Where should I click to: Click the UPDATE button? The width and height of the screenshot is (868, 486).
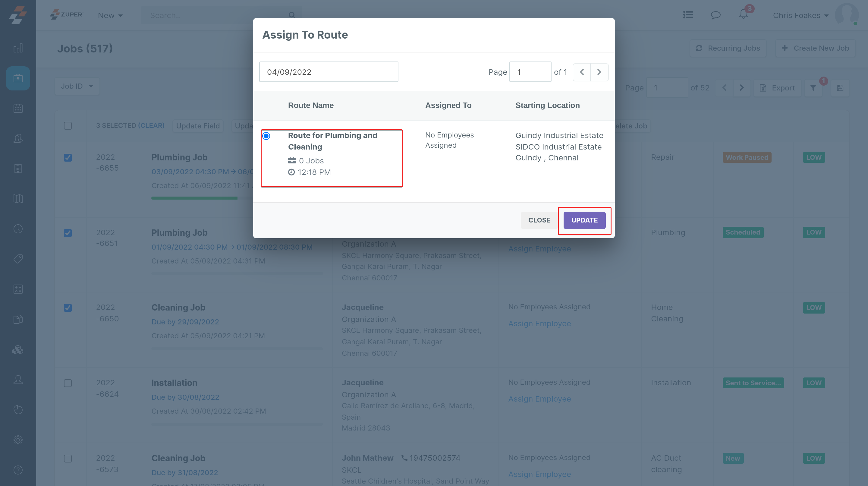pyautogui.click(x=584, y=220)
